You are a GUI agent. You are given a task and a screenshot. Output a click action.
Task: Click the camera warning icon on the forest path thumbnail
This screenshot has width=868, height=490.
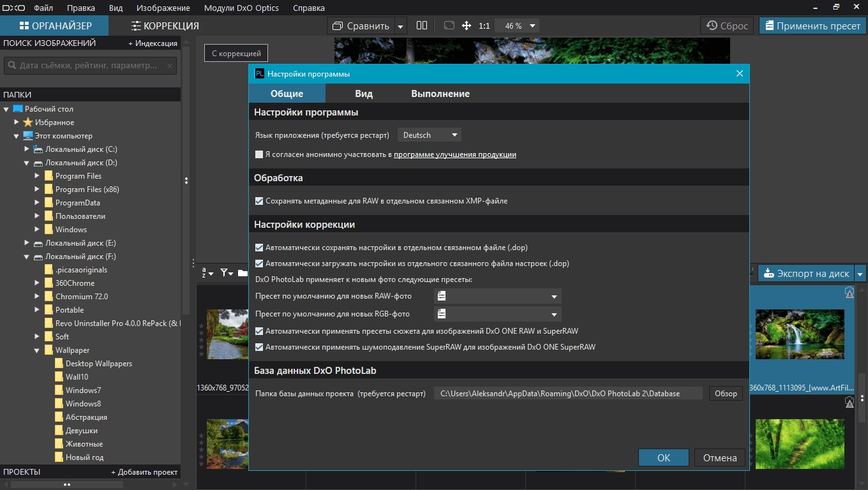849,402
